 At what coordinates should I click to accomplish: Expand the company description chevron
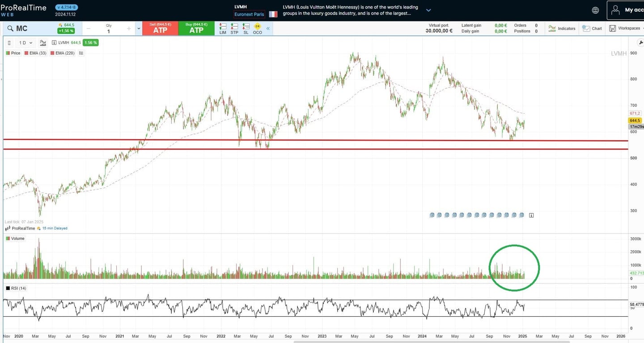click(428, 9)
